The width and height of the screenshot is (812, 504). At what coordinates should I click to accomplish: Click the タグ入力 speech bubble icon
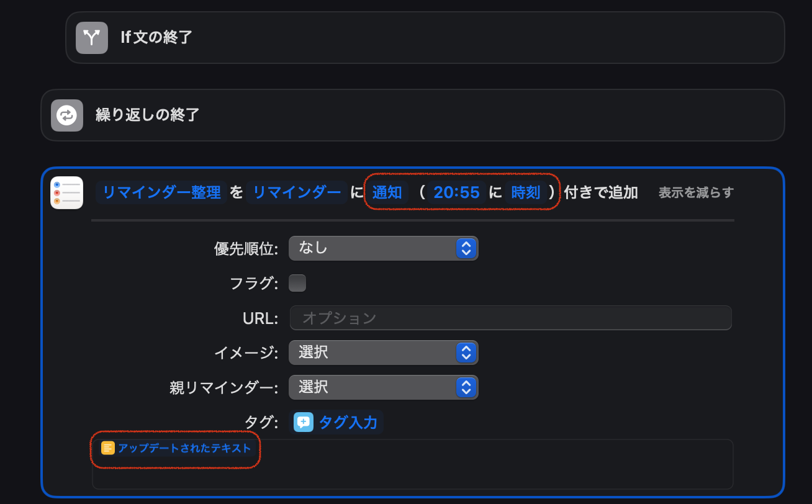pos(304,422)
